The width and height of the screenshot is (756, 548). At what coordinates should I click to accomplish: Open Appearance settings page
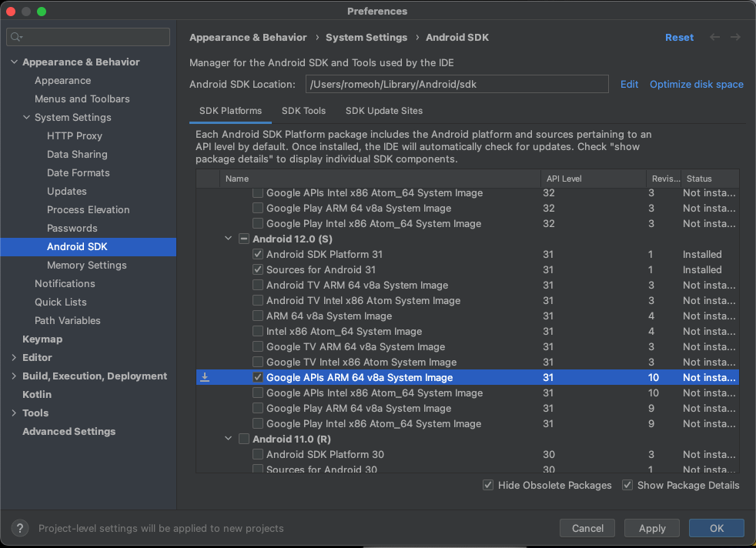click(62, 81)
